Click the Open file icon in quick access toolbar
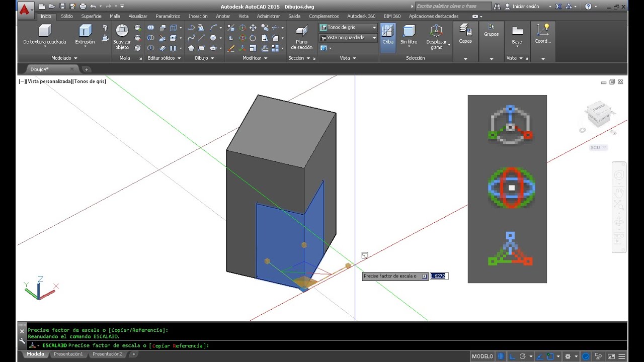The width and height of the screenshot is (644, 362). point(52,7)
